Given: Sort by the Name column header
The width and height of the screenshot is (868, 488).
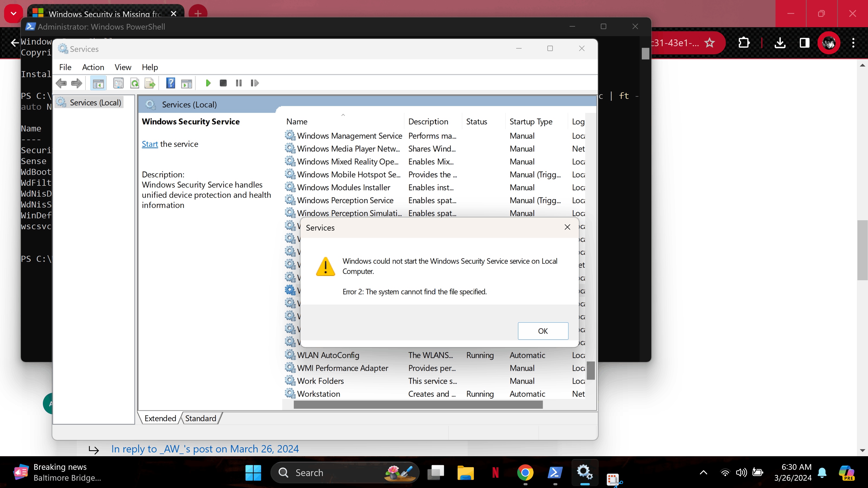Looking at the screenshot, I should point(296,121).
